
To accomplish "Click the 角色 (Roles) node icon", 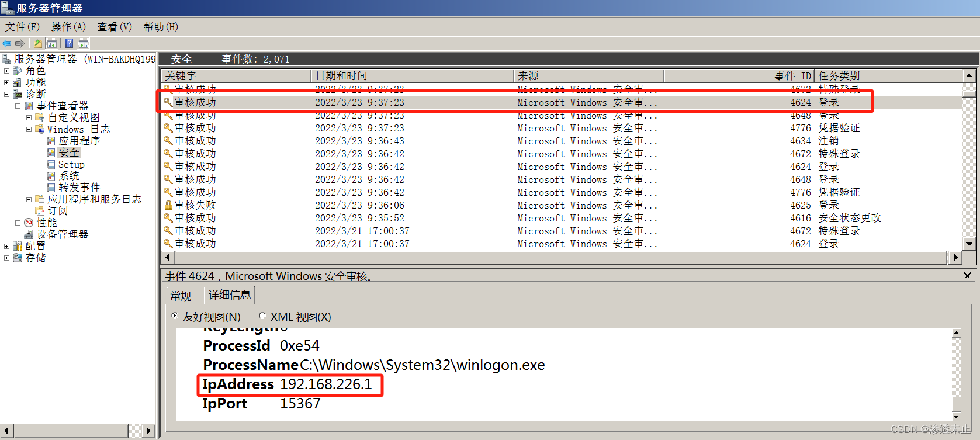I will 18,71.
